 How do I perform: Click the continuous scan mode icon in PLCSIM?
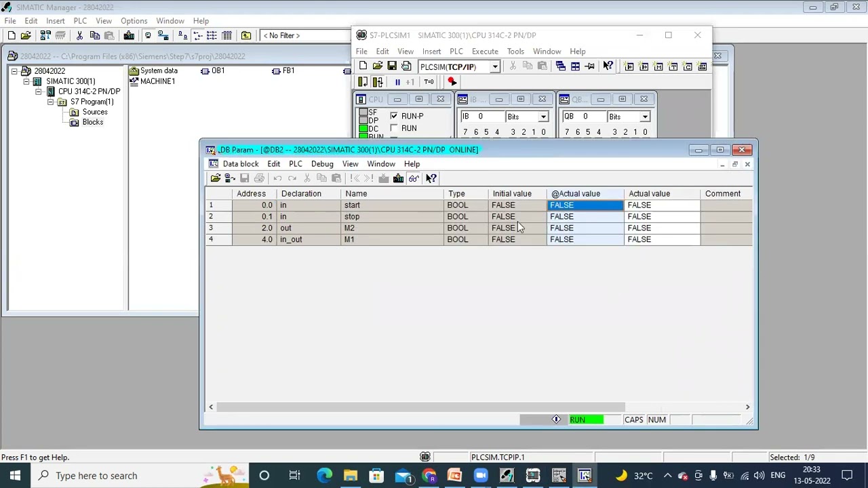click(x=378, y=82)
